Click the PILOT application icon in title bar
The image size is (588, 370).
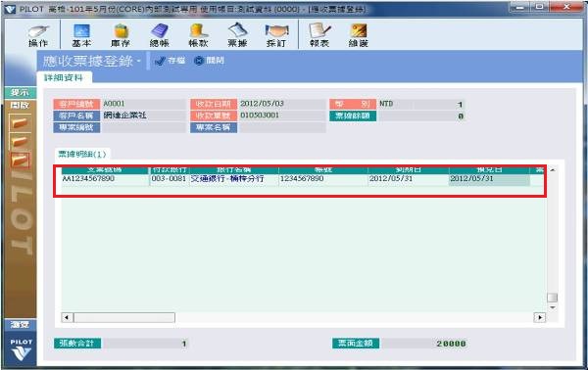[x=10, y=9]
